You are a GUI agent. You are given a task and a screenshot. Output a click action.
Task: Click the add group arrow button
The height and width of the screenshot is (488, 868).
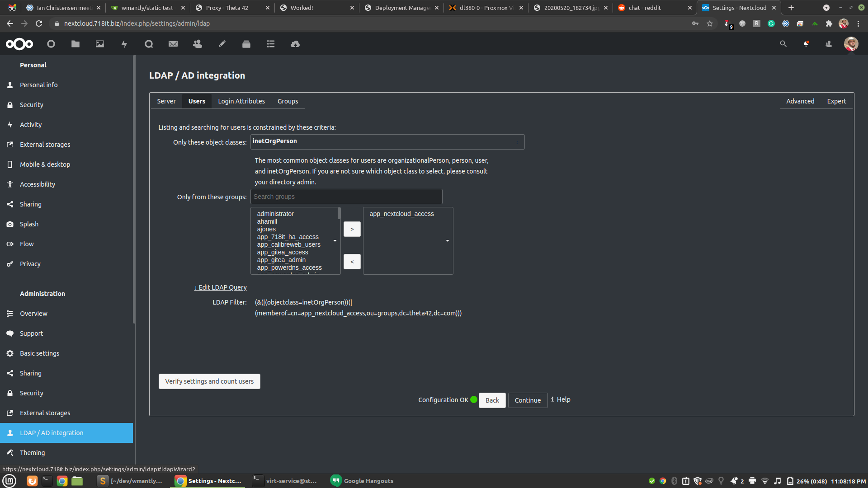click(352, 229)
